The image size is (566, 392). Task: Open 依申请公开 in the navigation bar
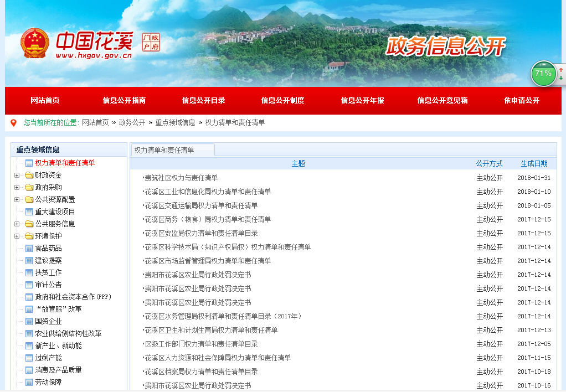521,101
